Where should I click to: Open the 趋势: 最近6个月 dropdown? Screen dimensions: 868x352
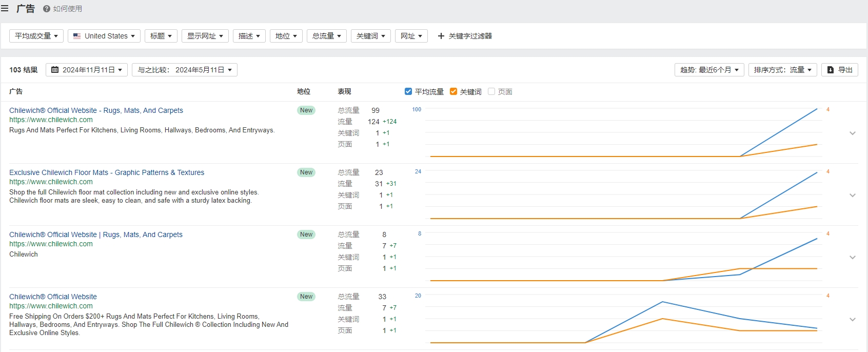coord(709,70)
